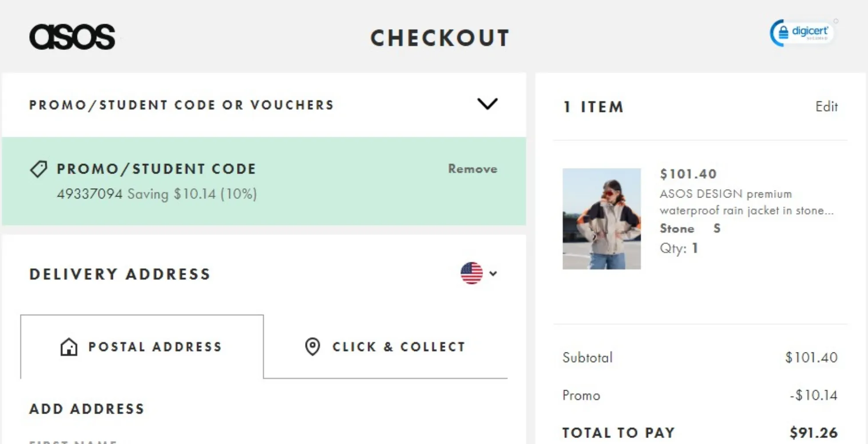Edit the bag items
868x444 pixels.
[826, 107]
